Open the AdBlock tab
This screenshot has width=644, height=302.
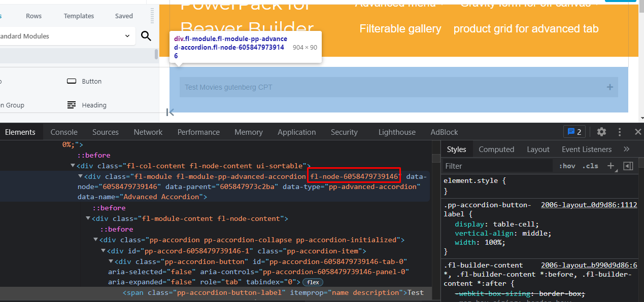pos(444,132)
